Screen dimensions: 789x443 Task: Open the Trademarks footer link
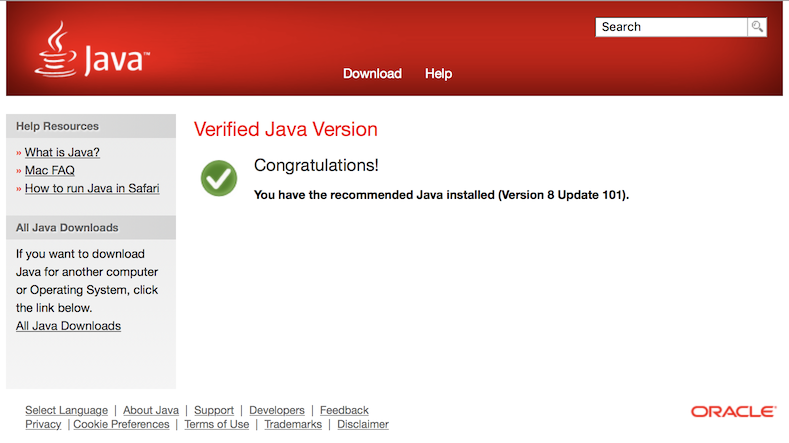(293, 424)
